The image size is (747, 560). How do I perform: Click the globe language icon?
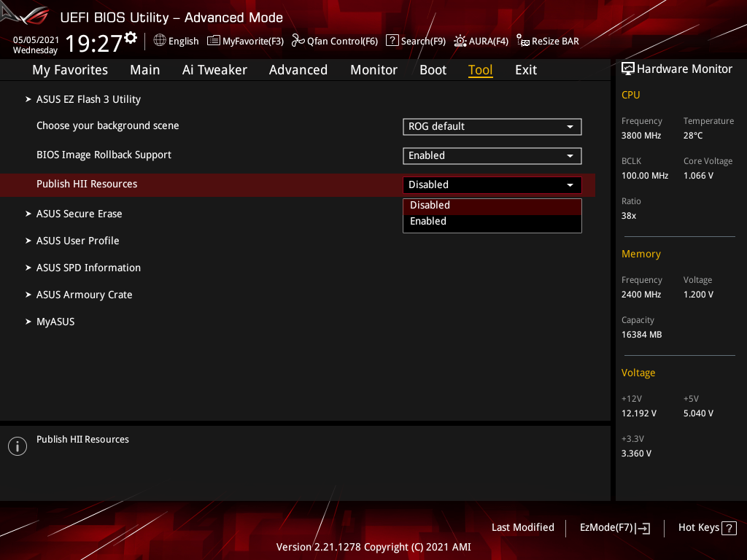160,41
